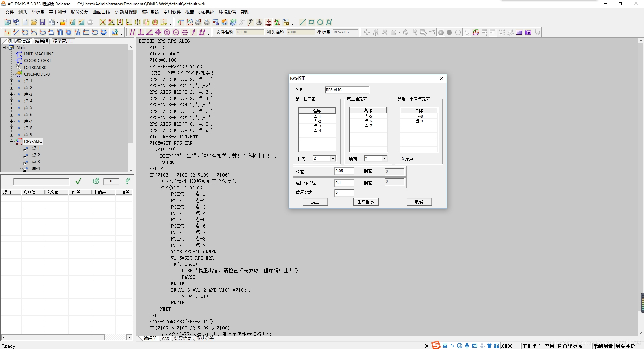Expand the 点-9 tree node
Screen dimensions: 644x349
(11, 135)
